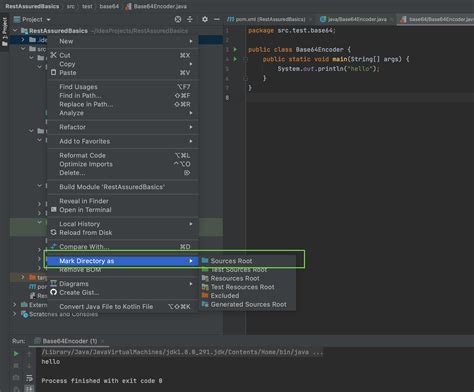
Task: Close the pom.xml editor tab
Action: [310, 19]
